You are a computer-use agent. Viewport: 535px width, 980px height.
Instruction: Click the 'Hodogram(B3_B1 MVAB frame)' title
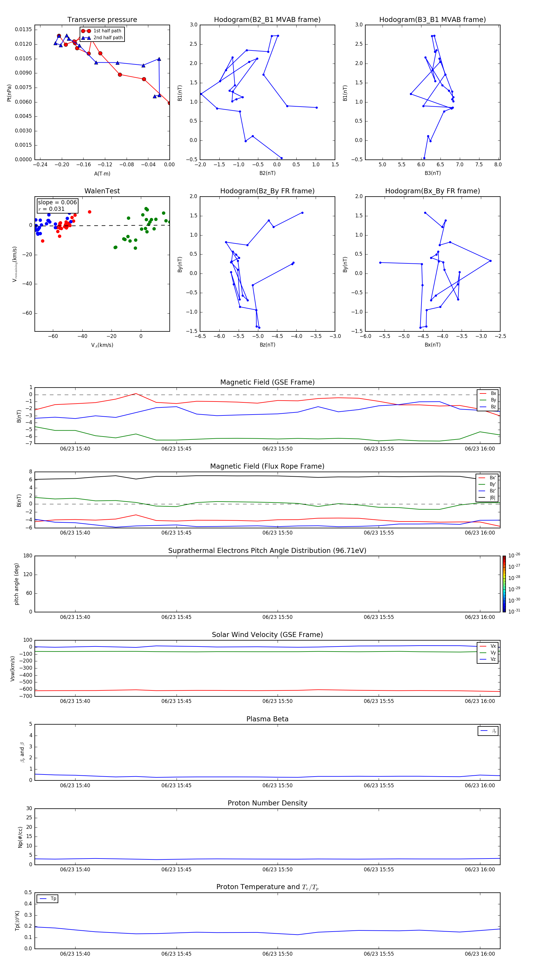[x=432, y=19]
